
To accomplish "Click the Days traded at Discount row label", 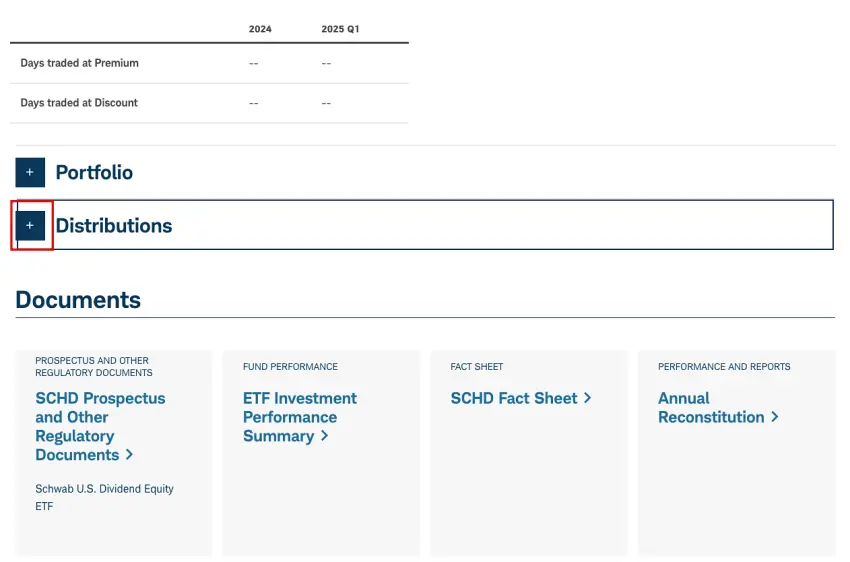I will click(79, 102).
